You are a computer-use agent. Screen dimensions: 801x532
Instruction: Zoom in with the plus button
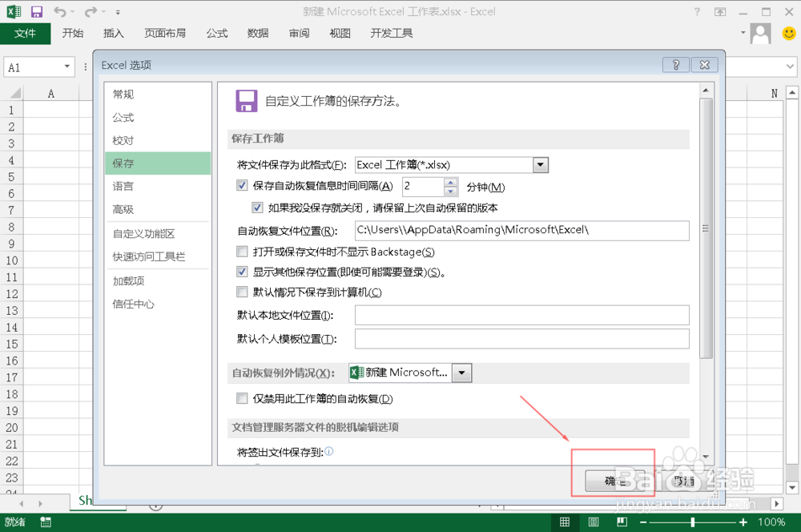click(x=743, y=522)
